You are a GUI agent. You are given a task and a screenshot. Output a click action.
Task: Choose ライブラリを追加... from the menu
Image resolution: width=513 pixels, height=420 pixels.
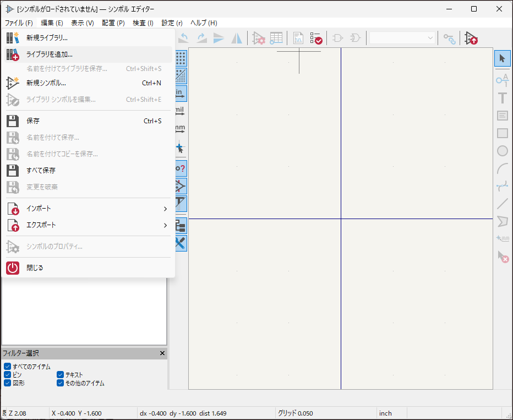tap(50, 54)
